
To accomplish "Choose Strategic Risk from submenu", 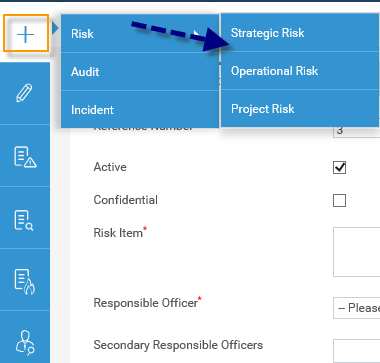I will [x=300, y=33].
